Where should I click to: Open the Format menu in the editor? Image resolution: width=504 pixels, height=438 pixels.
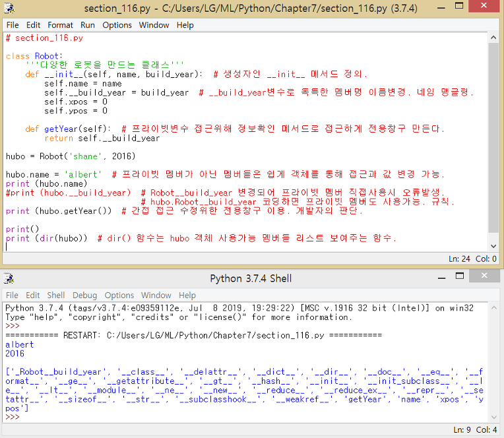click(60, 25)
